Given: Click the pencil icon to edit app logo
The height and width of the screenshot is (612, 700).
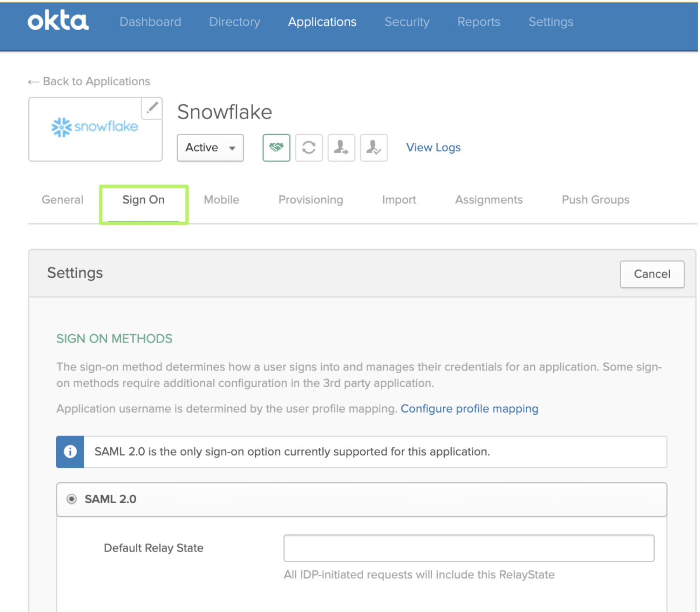Looking at the screenshot, I should point(151,108).
